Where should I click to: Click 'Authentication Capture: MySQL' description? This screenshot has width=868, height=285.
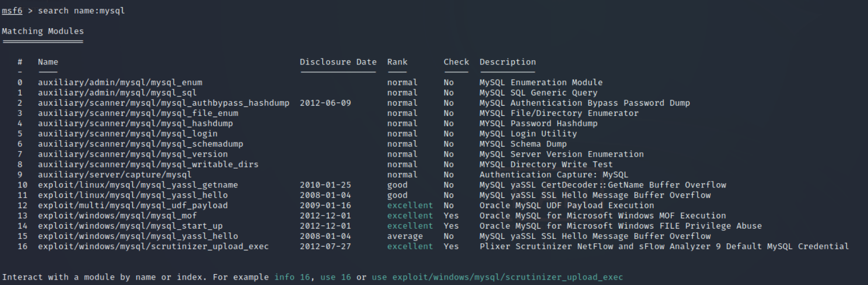point(554,176)
